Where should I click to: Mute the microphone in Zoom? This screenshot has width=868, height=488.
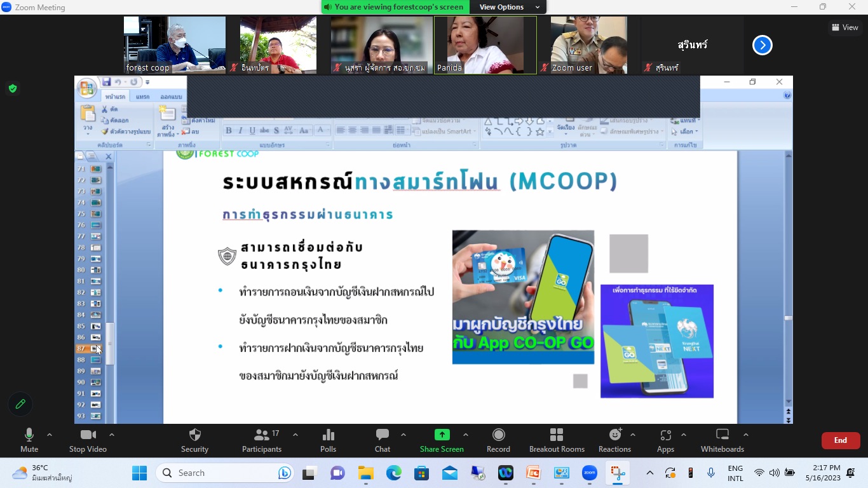[x=29, y=440]
